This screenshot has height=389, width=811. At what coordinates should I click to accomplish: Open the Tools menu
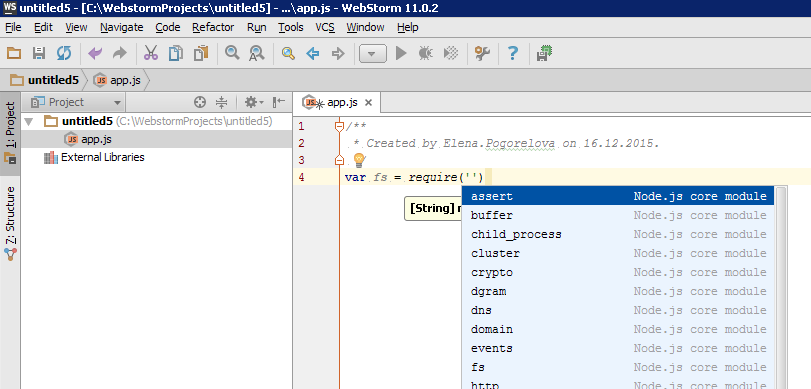291,27
